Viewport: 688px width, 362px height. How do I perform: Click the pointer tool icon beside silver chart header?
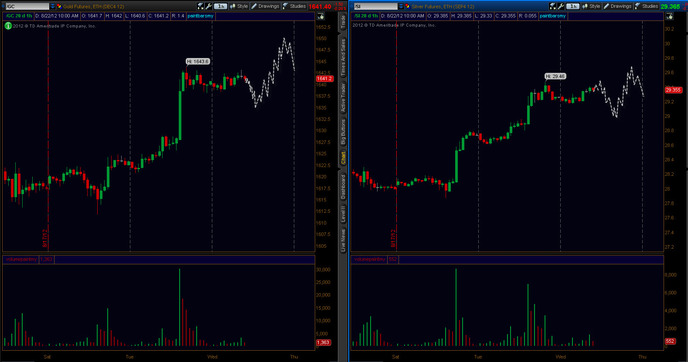(x=670, y=16)
